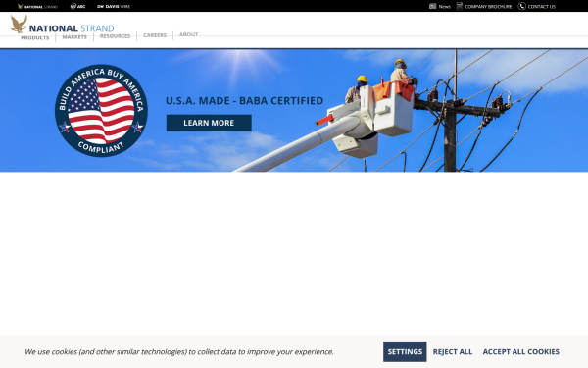Open the Products menu
Screen dimensions: 588x368
(35, 37)
